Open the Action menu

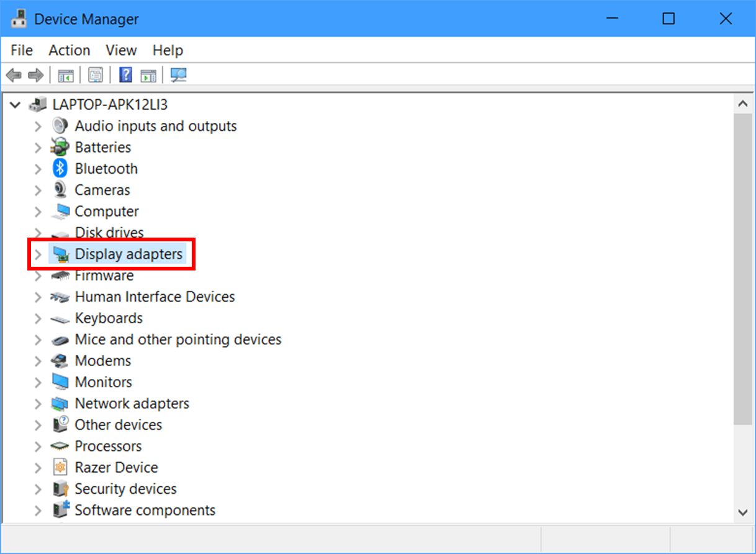pyautogui.click(x=68, y=50)
